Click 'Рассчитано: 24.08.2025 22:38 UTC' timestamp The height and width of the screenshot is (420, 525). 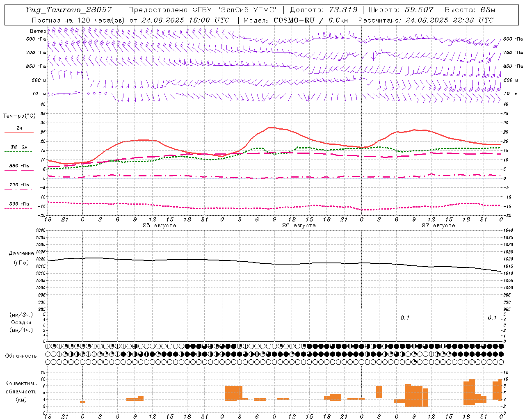click(426, 20)
